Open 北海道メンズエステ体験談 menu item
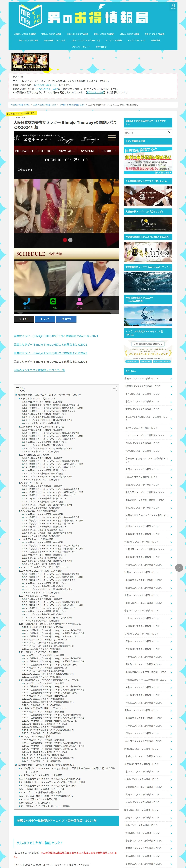 pyautogui.click(x=25, y=34)
